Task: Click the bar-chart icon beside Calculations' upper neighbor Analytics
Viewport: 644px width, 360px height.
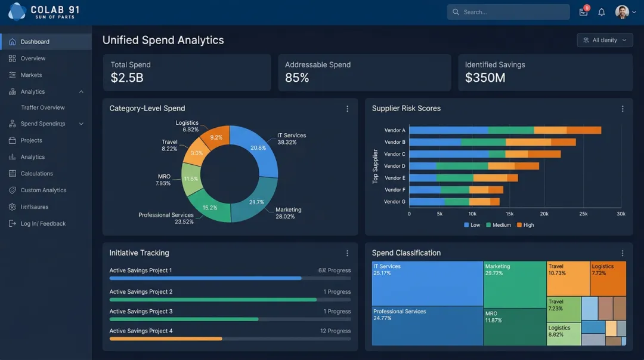Action: pos(13,157)
